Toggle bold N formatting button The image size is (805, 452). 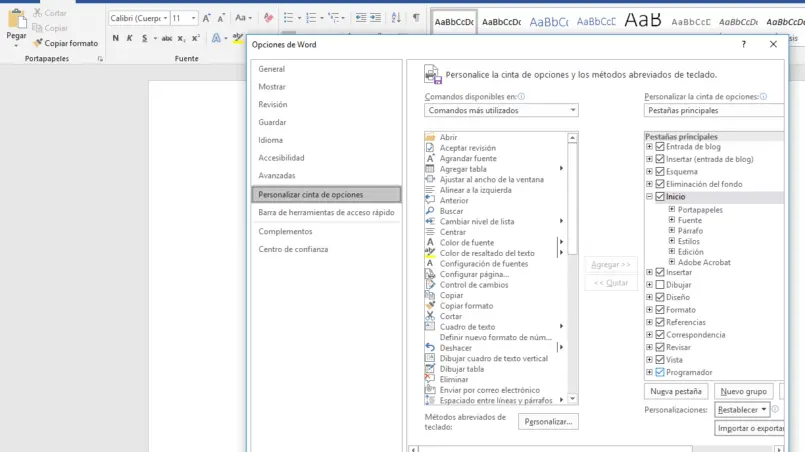(x=116, y=38)
